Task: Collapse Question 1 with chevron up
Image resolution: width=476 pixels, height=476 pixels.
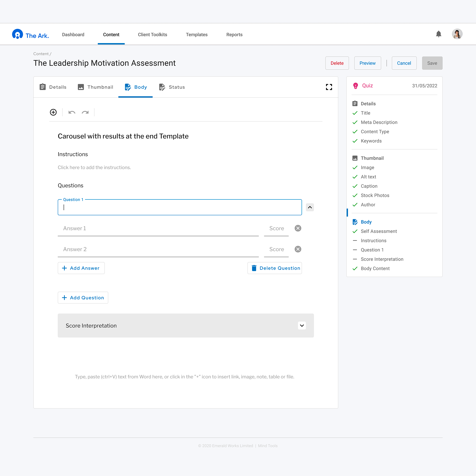Action: [x=310, y=207]
